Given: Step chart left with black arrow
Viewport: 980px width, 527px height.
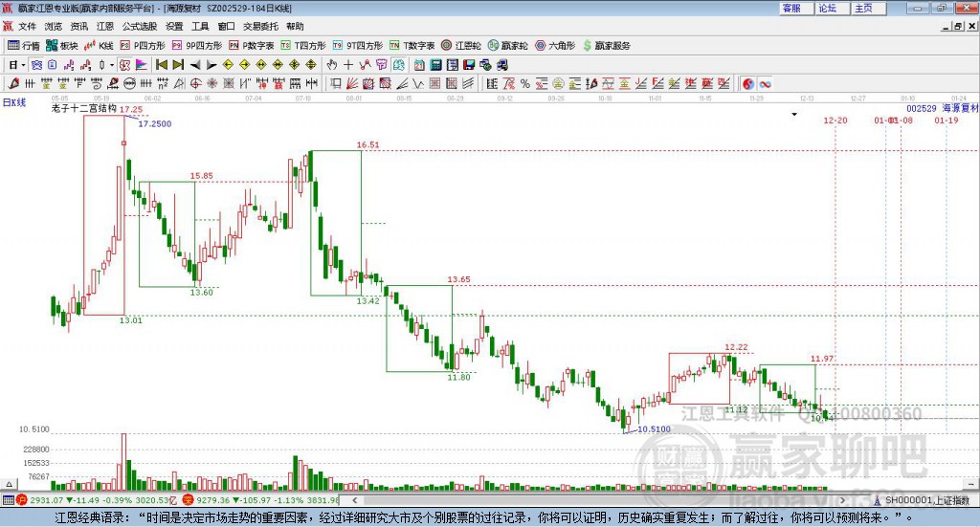Looking at the screenshot, I should 195,64.
